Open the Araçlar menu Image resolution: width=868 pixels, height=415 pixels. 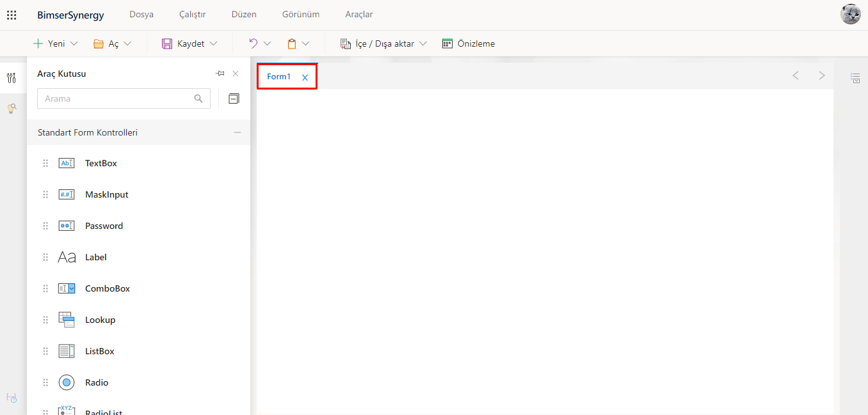click(359, 14)
